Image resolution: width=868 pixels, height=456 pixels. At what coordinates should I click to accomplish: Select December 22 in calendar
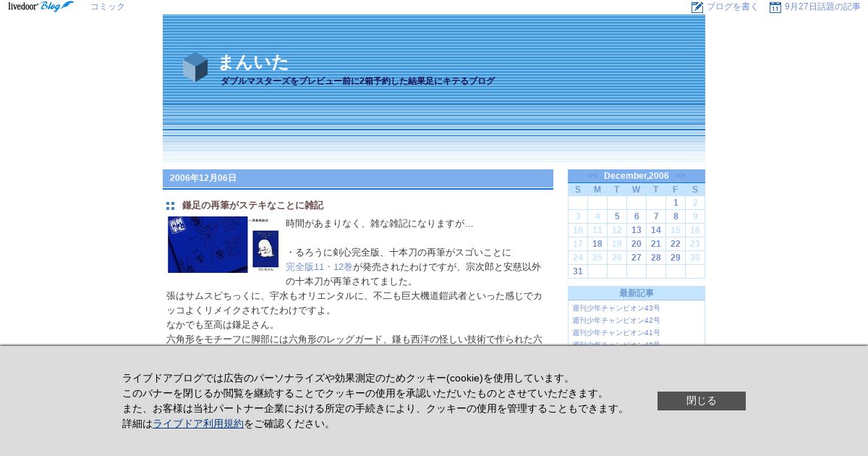click(676, 244)
